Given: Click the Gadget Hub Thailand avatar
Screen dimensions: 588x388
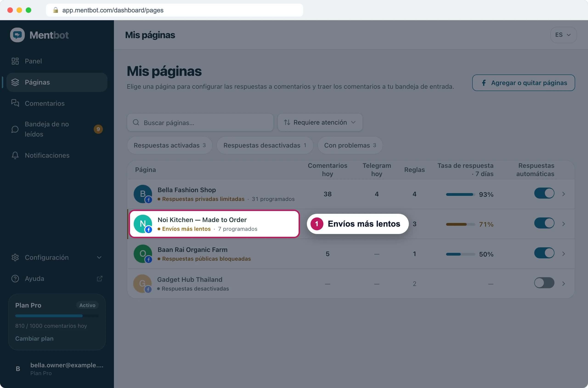Looking at the screenshot, I should 142,284.
